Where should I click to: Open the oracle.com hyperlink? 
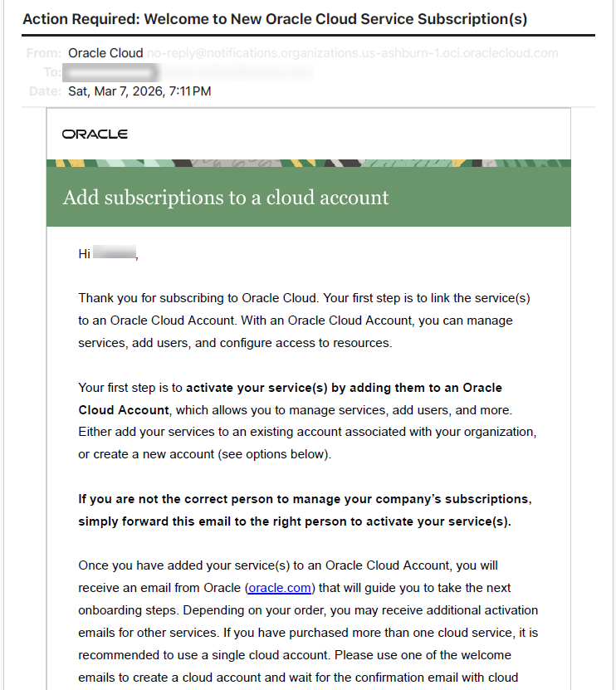click(x=280, y=588)
